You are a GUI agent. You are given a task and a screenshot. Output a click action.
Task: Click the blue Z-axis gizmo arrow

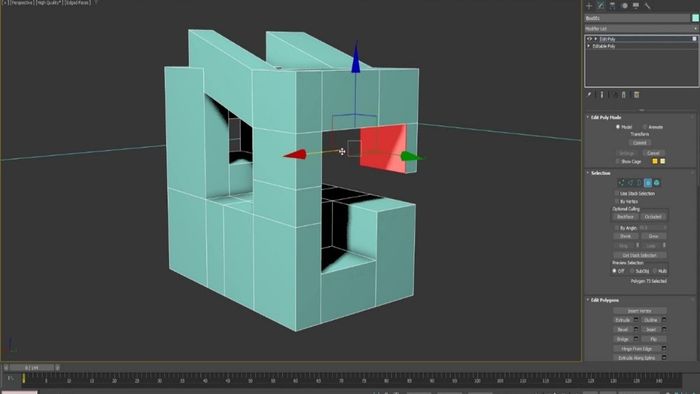[355, 58]
